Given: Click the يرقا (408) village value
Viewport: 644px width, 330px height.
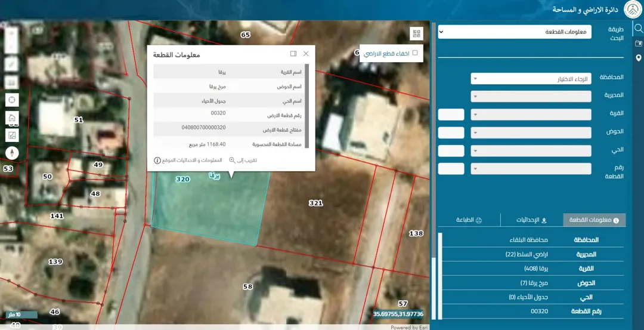Looking at the screenshot, I should coord(536,269).
